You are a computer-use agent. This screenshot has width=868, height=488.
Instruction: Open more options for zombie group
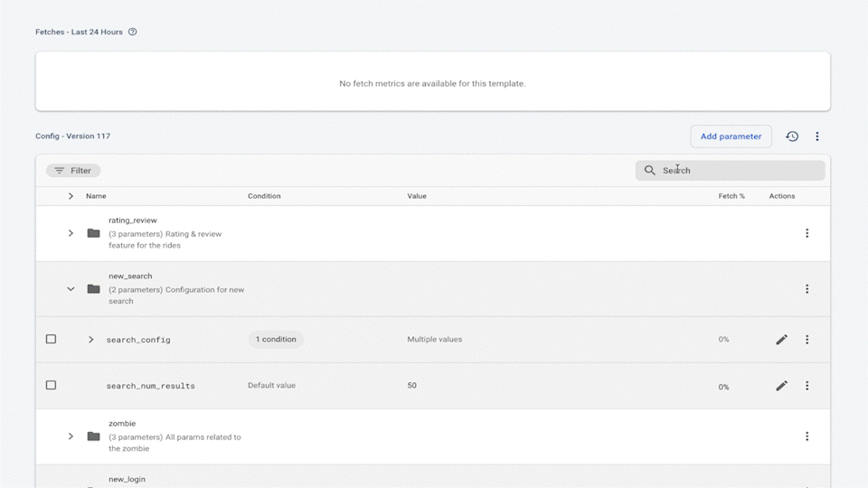(807, 436)
